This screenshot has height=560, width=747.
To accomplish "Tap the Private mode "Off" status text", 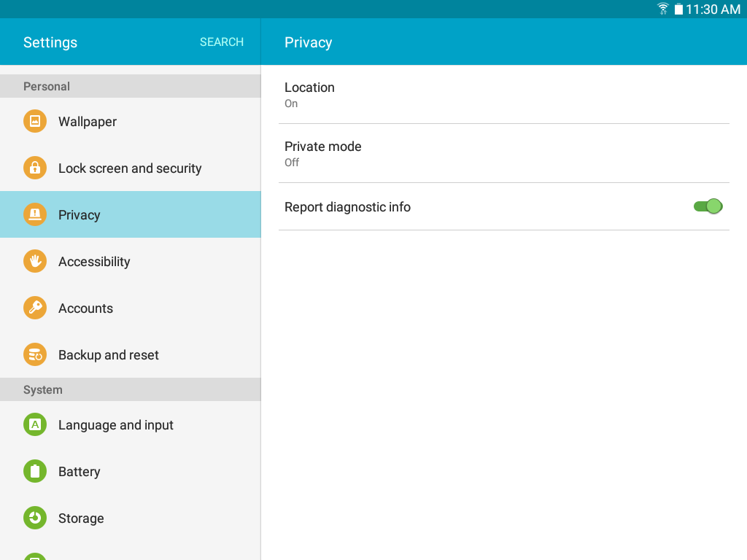I will (292, 163).
